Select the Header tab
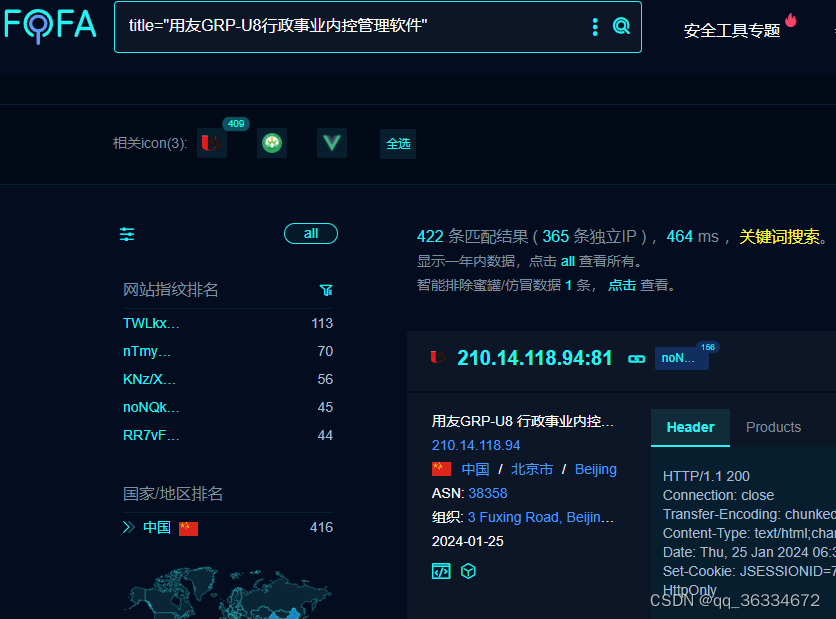 tap(690, 427)
